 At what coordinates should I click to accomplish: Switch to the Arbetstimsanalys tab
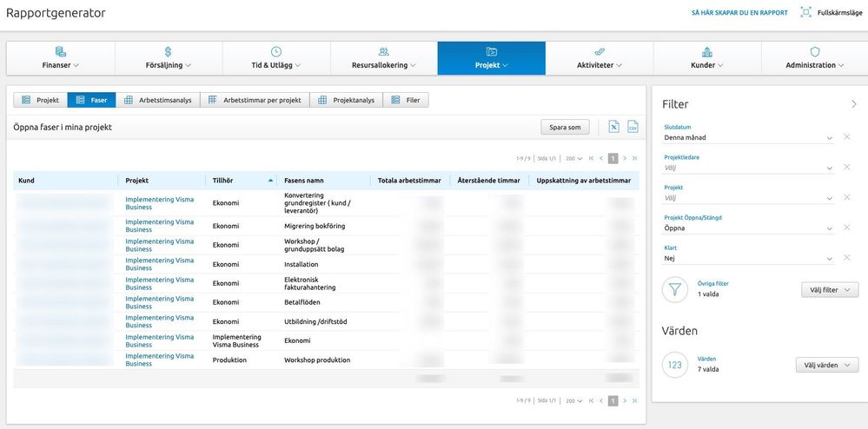(158, 100)
